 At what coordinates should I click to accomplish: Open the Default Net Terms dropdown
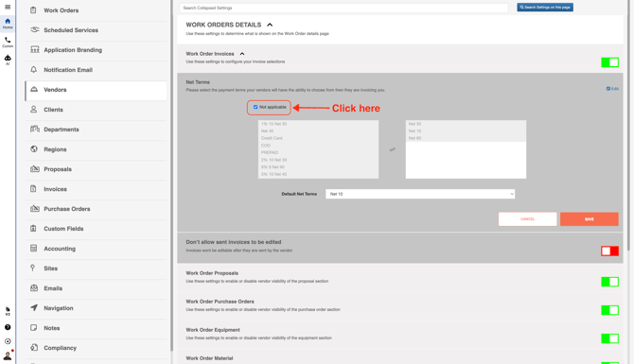point(420,194)
